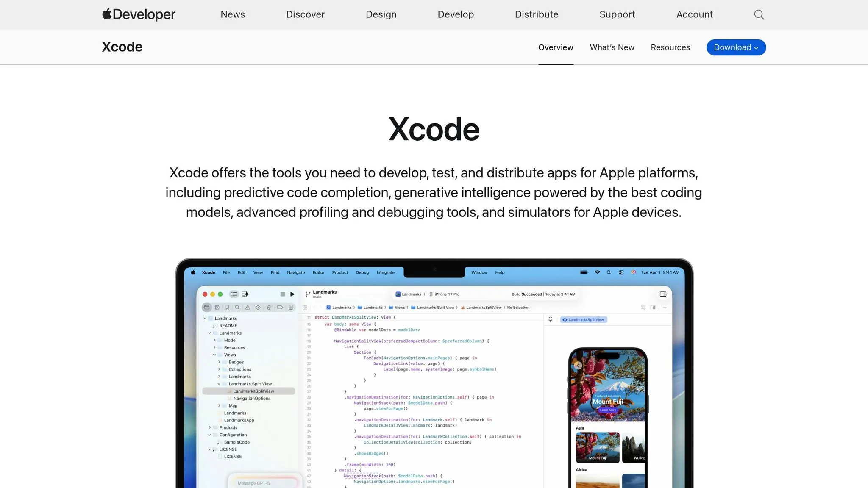Expand the Model folder

pyautogui.click(x=214, y=340)
